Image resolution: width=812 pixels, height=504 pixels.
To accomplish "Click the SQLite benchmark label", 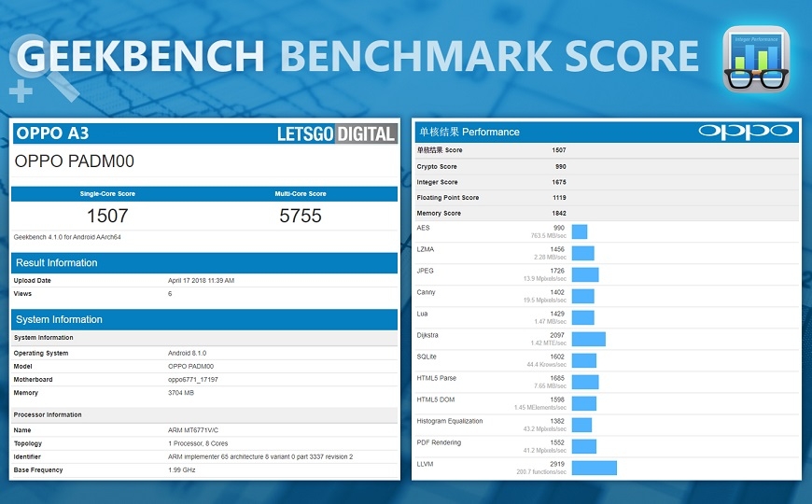I will tap(427, 357).
